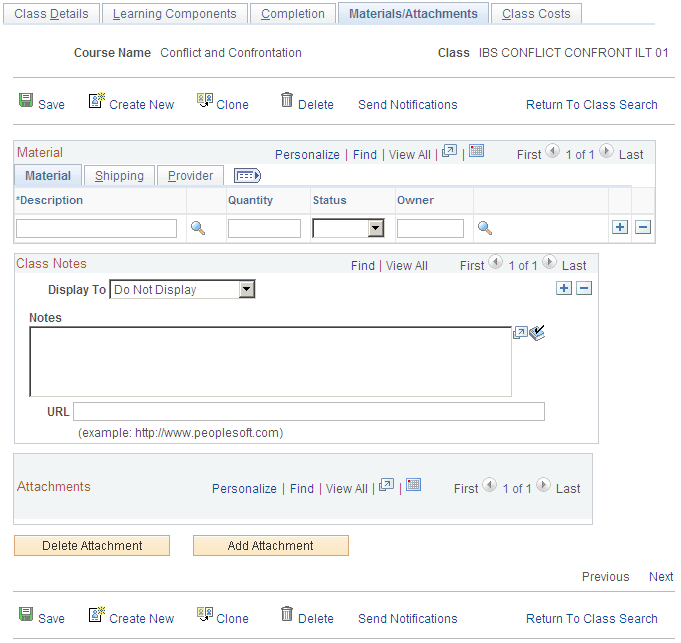Click Personalize link in Attachments

click(245, 488)
